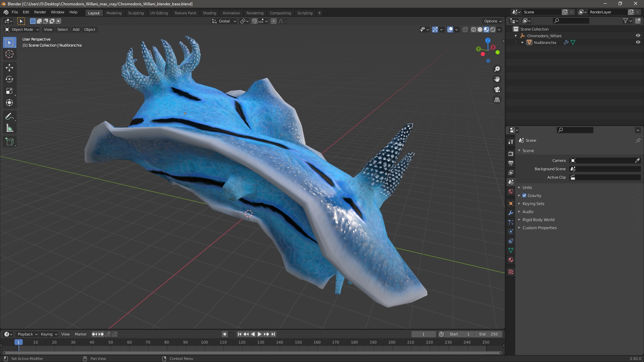Hide the Chromodoris_Willani collection
This screenshot has width=644, height=362.
tap(638, 36)
